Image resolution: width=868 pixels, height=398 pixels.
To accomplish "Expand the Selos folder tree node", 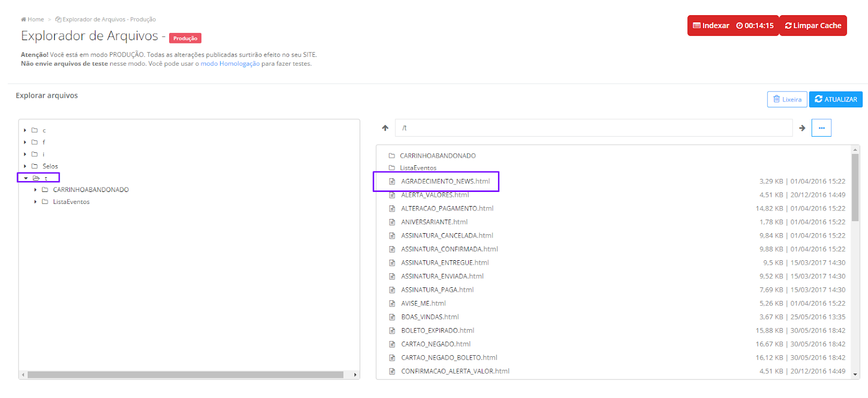I will [x=25, y=166].
